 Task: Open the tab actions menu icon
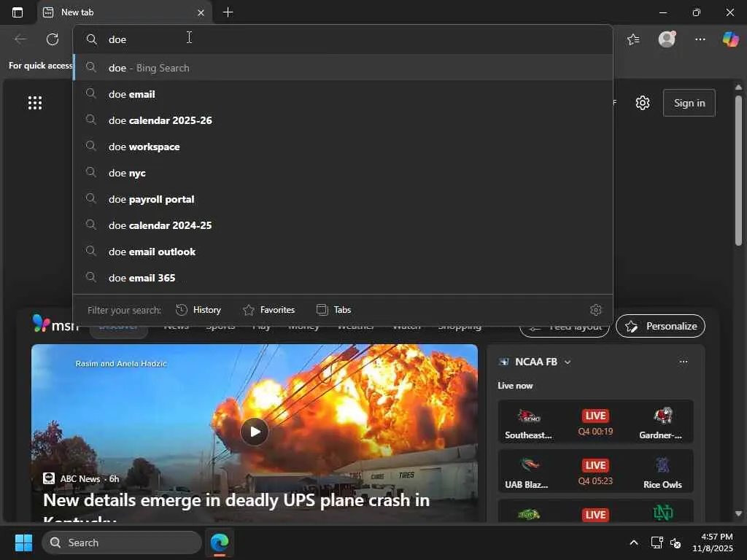[18, 12]
